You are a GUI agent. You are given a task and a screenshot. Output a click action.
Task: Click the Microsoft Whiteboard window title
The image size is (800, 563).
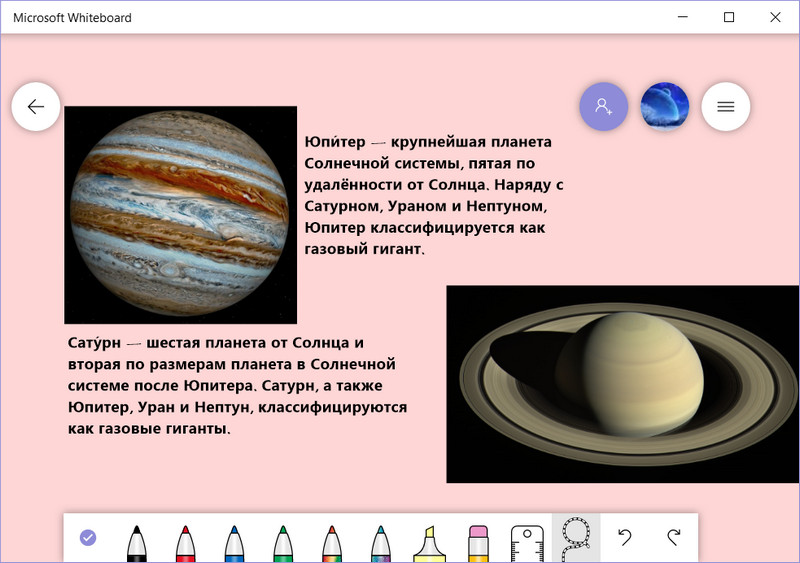pyautogui.click(x=72, y=17)
